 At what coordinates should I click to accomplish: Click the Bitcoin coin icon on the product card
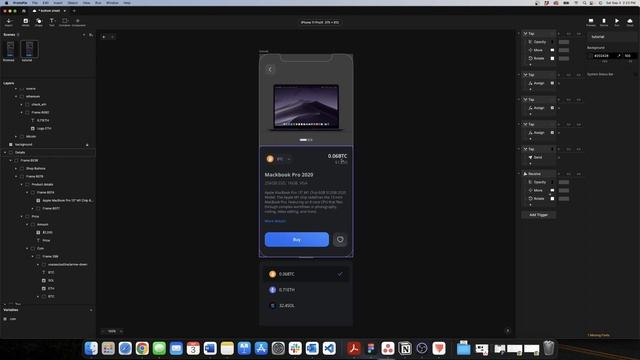[x=270, y=159]
